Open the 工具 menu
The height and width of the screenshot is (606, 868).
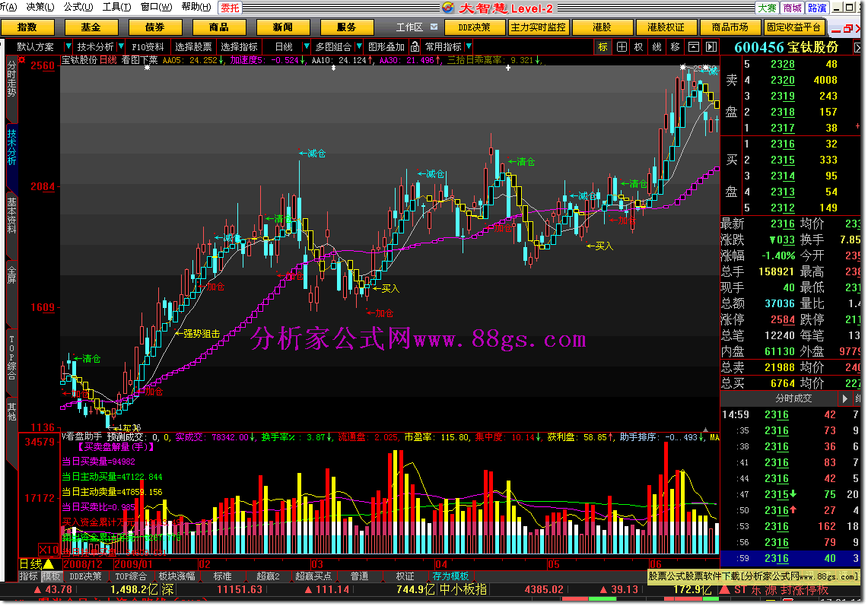tap(117, 7)
